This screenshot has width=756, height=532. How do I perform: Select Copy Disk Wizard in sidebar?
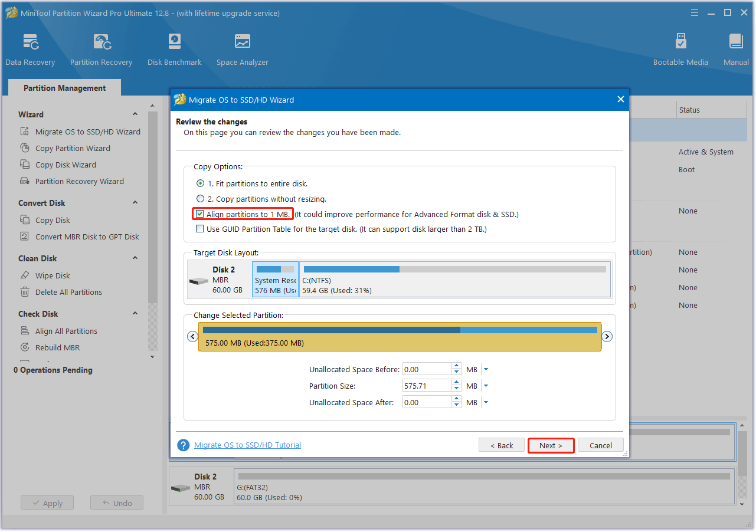pyautogui.click(x=67, y=165)
